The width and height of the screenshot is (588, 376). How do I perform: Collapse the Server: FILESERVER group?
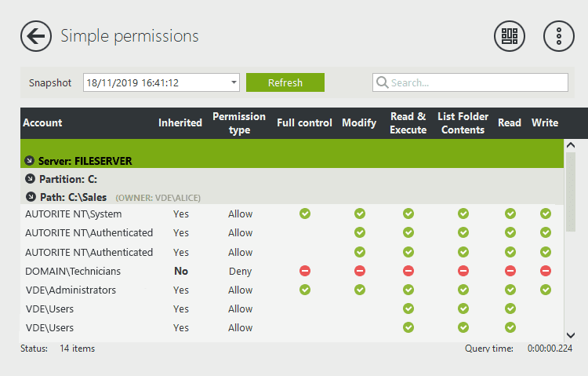pos(29,161)
